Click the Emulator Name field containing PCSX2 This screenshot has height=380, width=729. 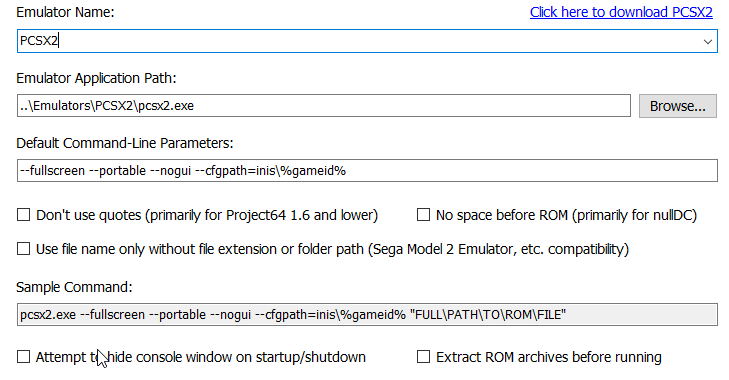pos(367,41)
